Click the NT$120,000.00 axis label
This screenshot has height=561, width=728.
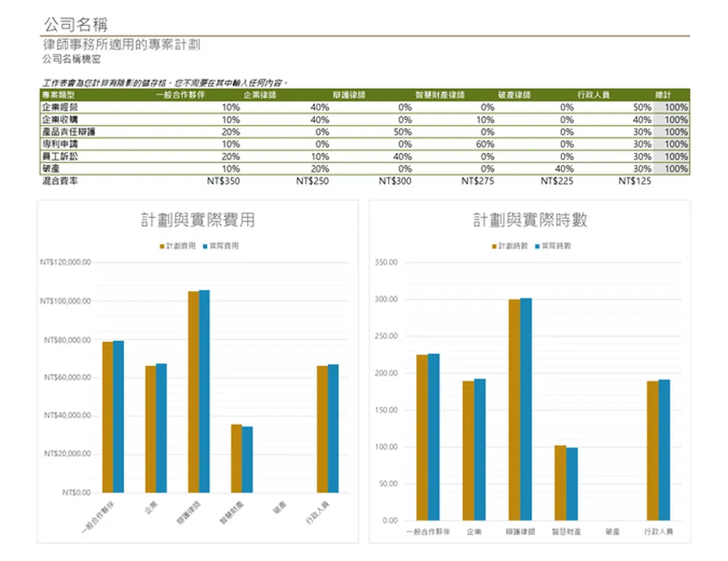(x=66, y=262)
